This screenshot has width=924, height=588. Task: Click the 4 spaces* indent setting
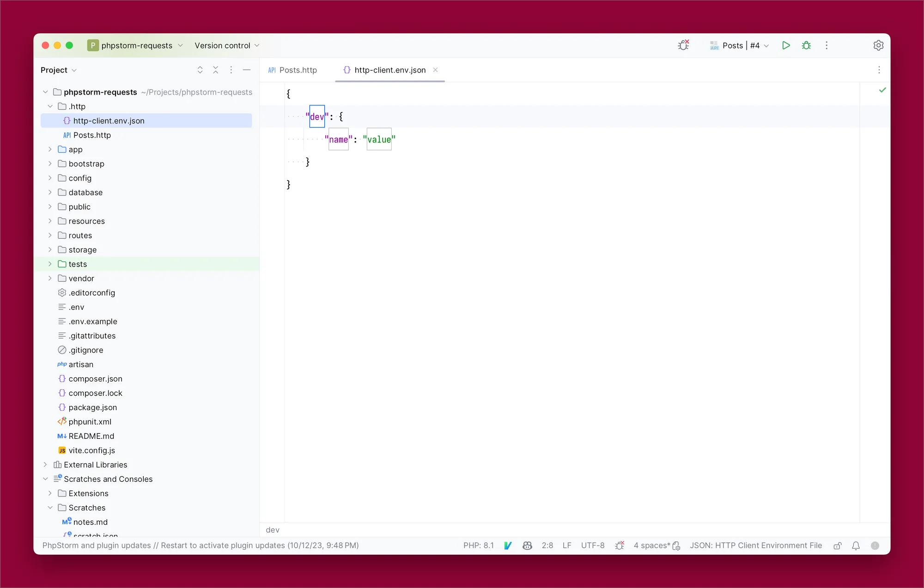click(x=657, y=546)
